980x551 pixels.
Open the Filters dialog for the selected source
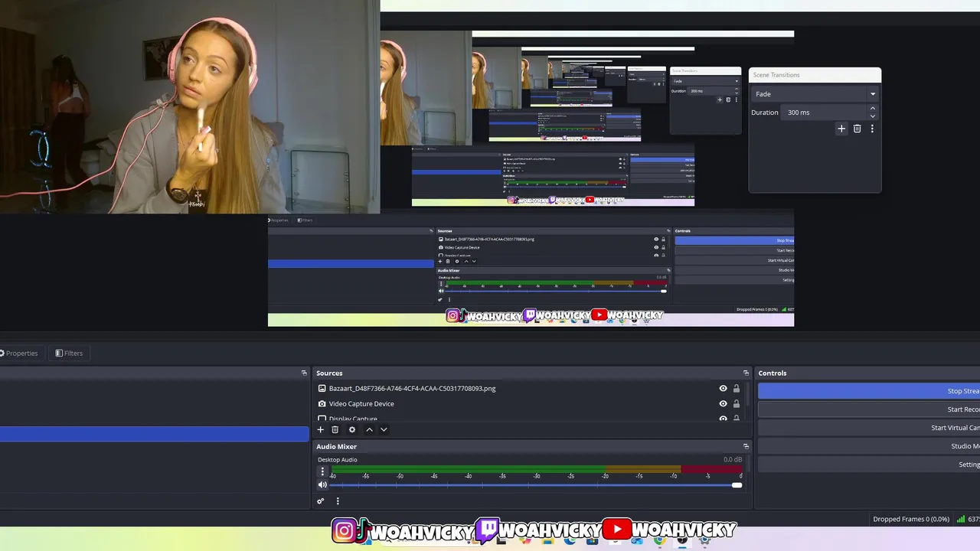69,353
